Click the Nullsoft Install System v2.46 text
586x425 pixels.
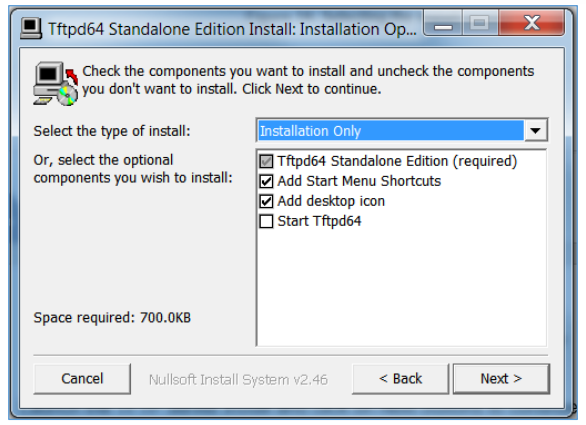click(x=238, y=380)
